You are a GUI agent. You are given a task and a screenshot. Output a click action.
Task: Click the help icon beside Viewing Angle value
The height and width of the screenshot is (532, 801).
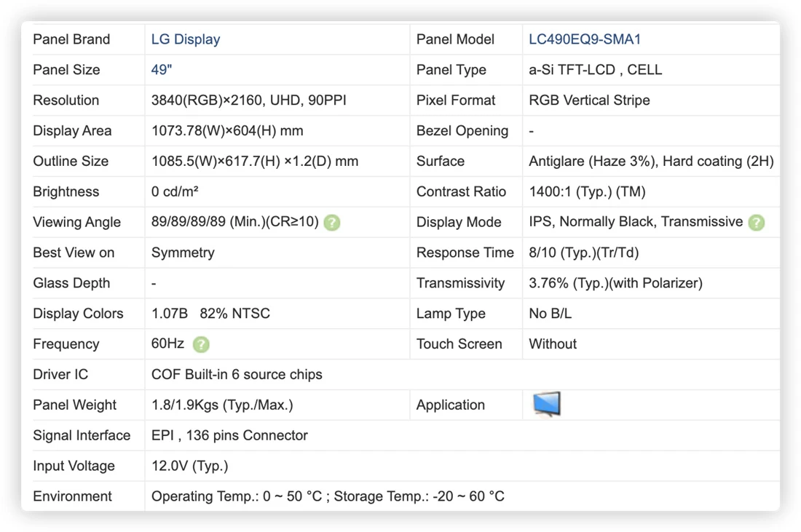[x=331, y=223]
